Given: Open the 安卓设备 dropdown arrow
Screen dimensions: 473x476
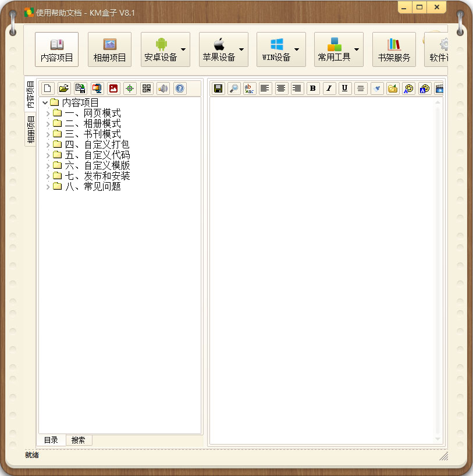Looking at the screenshot, I should 183,49.
